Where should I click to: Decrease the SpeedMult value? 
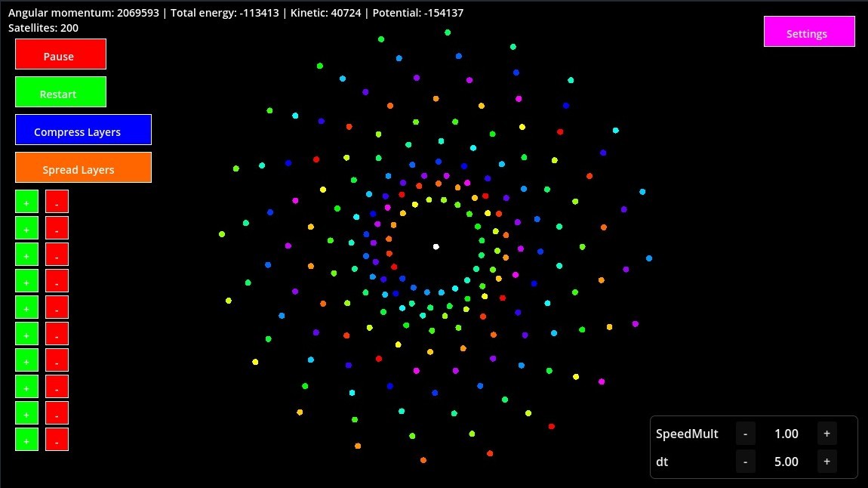coord(745,433)
